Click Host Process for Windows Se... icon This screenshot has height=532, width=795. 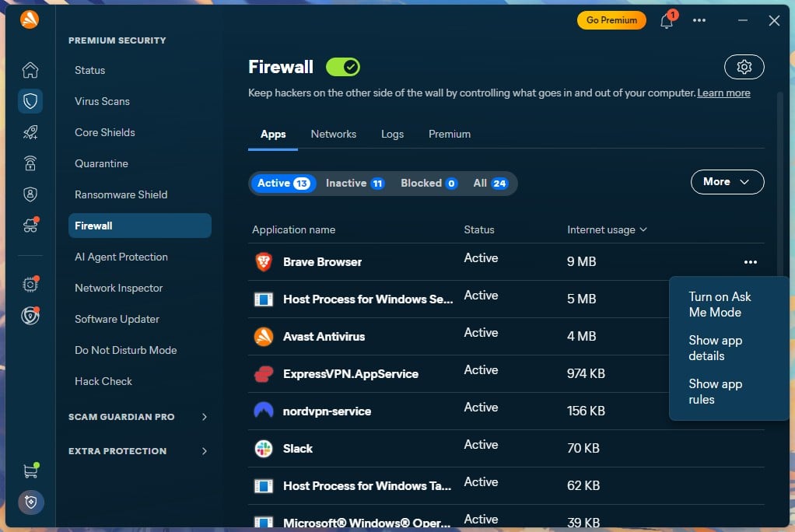pyautogui.click(x=264, y=299)
